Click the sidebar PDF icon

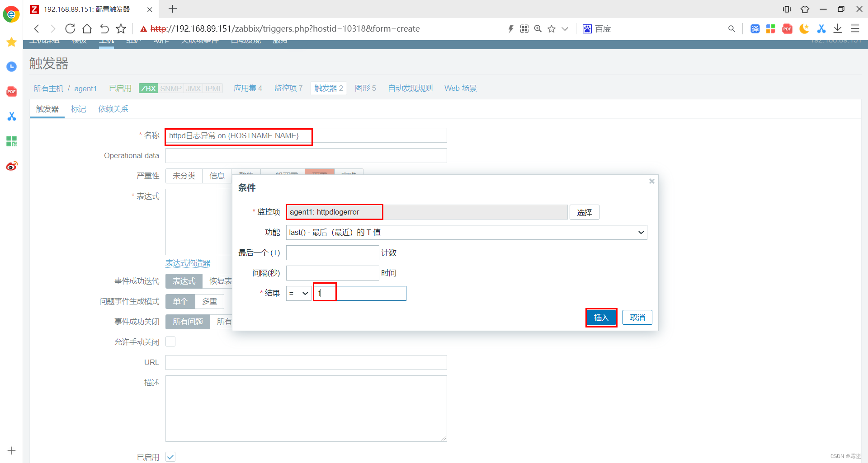[12, 92]
